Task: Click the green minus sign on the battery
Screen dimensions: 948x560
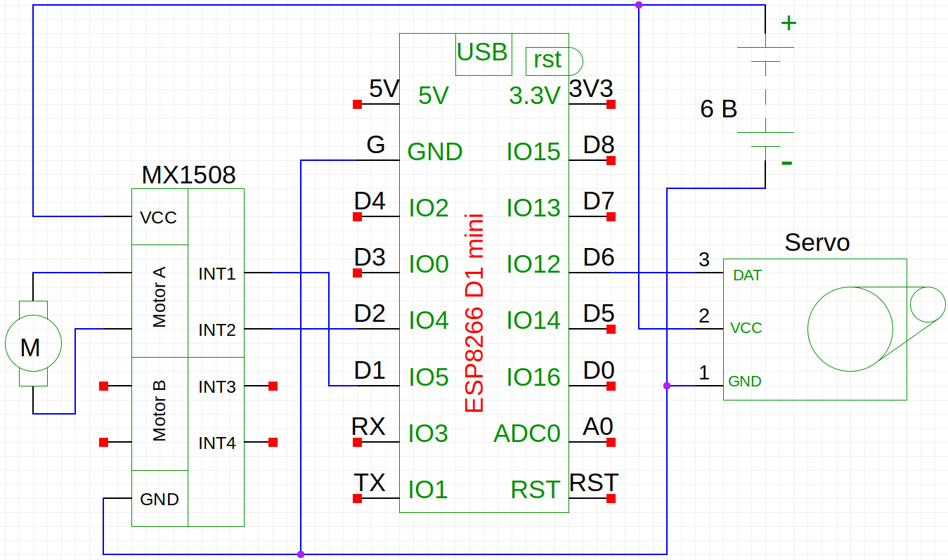Action: [x=787, y=163]
